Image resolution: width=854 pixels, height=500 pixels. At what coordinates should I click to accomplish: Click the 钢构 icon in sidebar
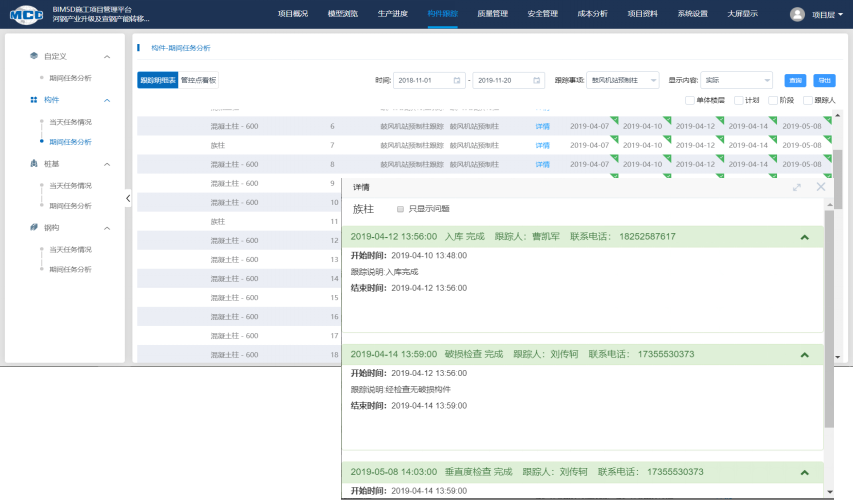34,228
